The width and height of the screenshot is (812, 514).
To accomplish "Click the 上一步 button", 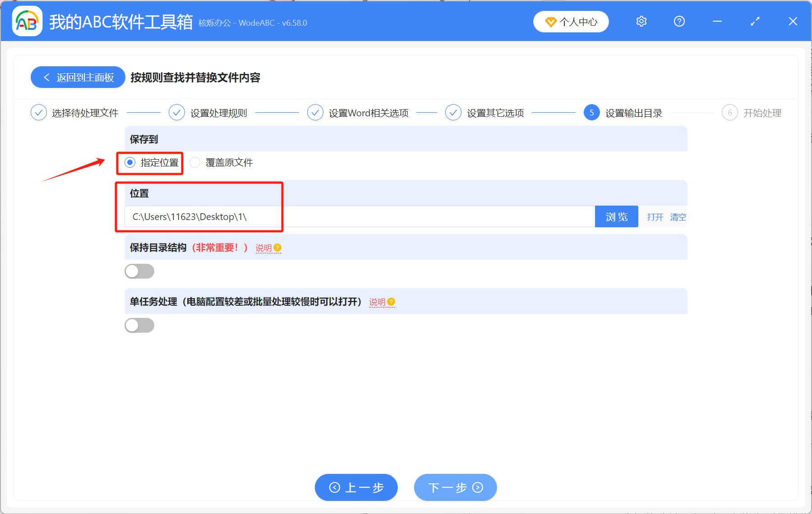I will [x=356, y=487].
